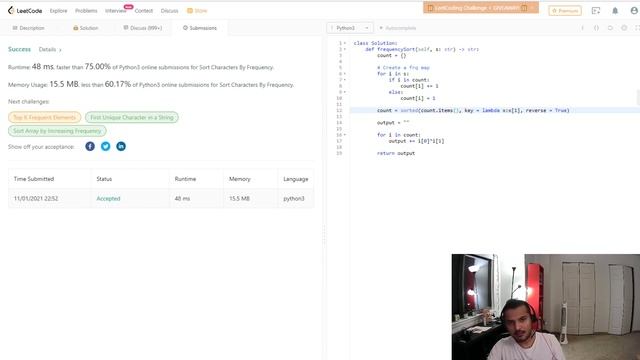640x360 pixels.
Task: Switch to the Description tab
Action: pos(28,28)
